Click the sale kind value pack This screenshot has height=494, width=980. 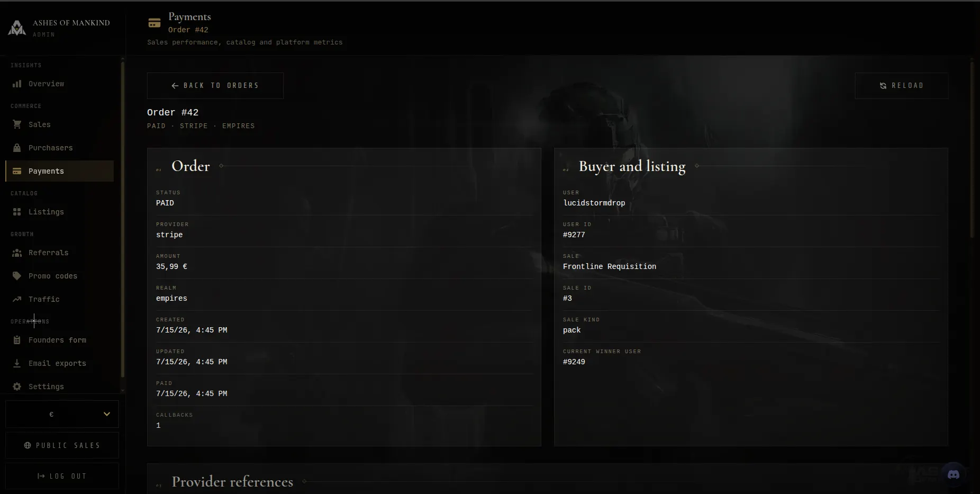coord(572,330)
